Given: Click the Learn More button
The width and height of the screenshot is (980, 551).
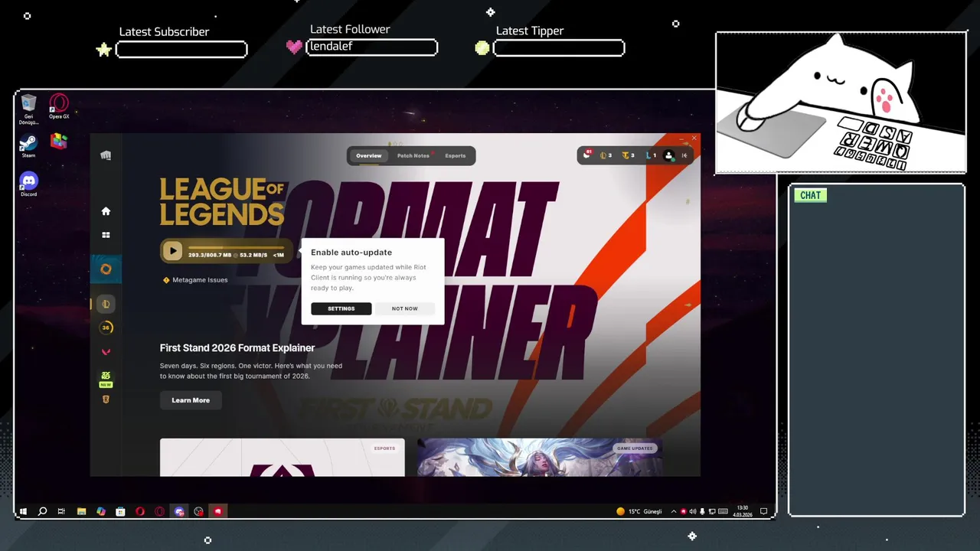Looking at the screenshot, I should (x=191, y=400).
